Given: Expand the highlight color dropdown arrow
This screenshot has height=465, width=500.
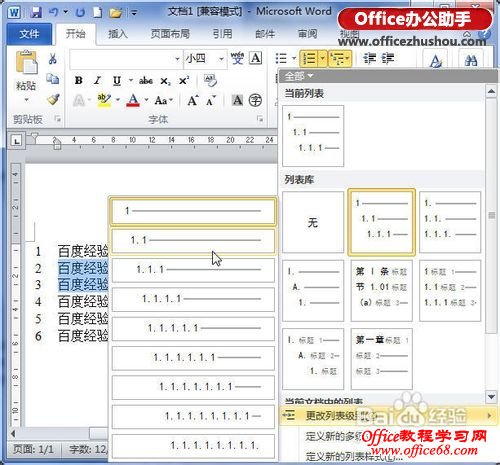Looking at the screenshot, I should tap(118, 100).
